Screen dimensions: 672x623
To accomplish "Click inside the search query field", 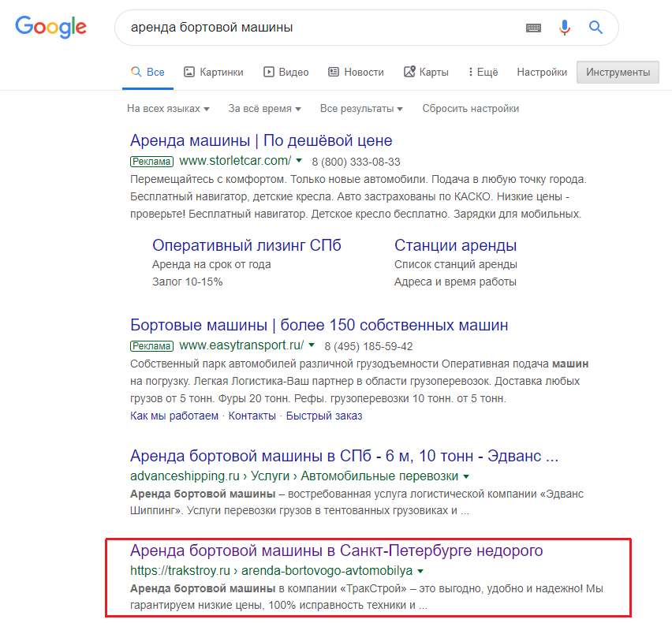I will [315, 28].
